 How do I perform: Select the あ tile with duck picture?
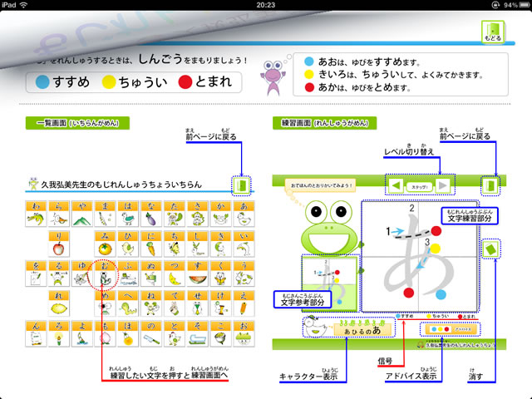(244, 214)
